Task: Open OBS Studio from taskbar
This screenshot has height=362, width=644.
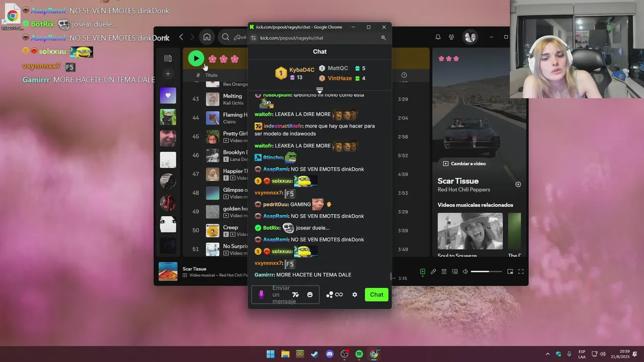Action: coord(344,354)
